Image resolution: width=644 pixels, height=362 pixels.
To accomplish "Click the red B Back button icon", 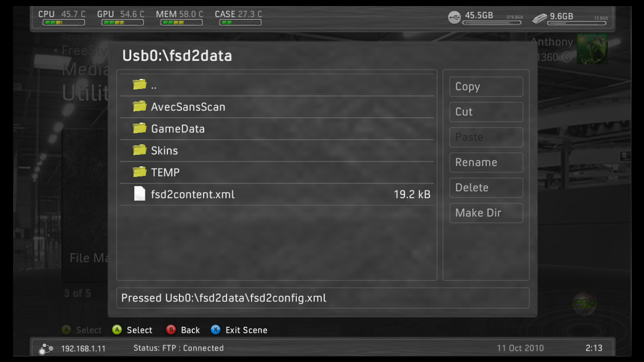I will click(171, 330).
